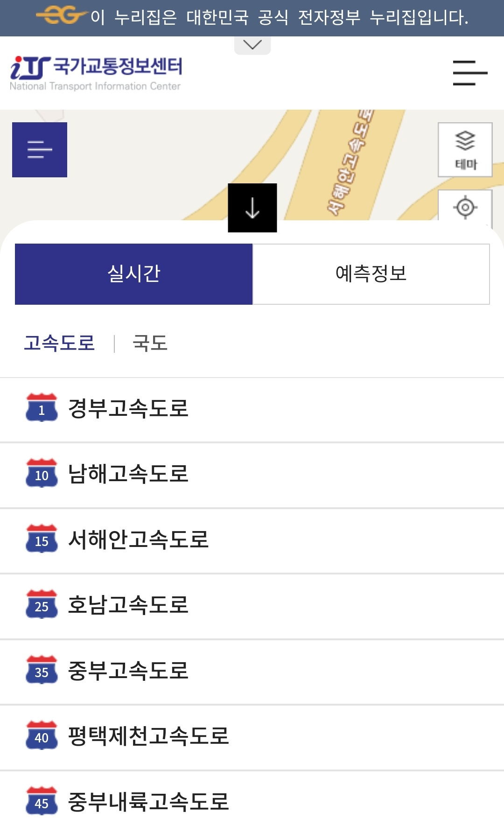Click route 1 shield icon
The height and width of the screenshot is (826, 504).
pos(42,407)
